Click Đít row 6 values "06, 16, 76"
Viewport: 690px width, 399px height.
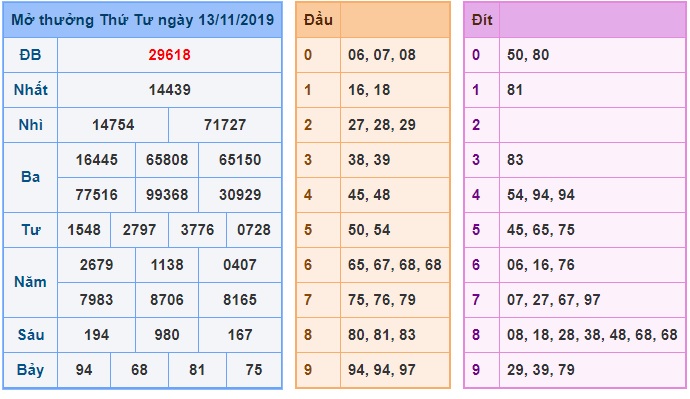pyautogui.click(x=541, y=265)
